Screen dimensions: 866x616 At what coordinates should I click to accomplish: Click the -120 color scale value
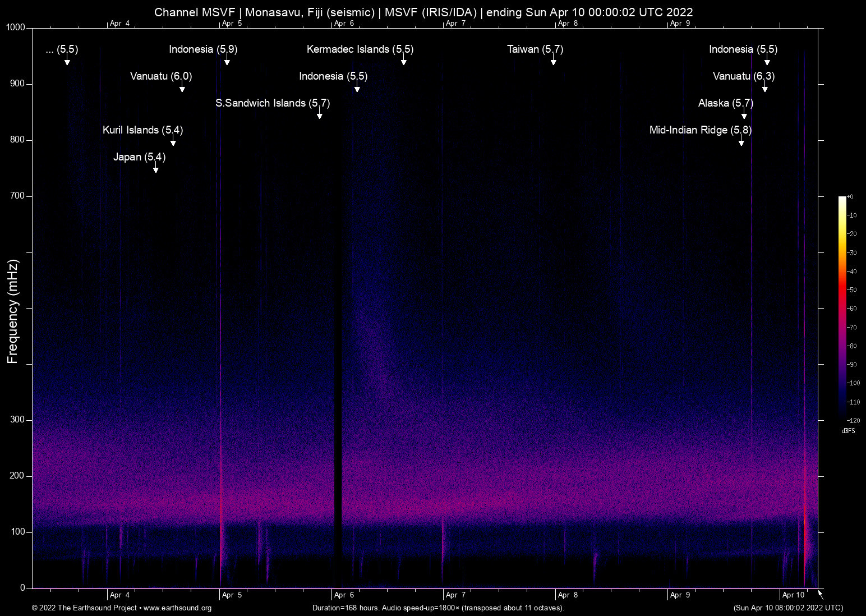(x=854, y=420)
